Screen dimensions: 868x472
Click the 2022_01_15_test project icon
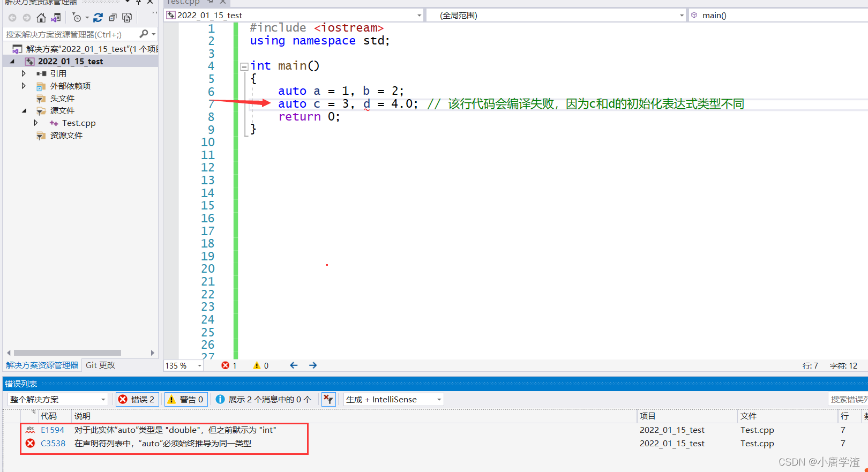(x=30, y=62)
